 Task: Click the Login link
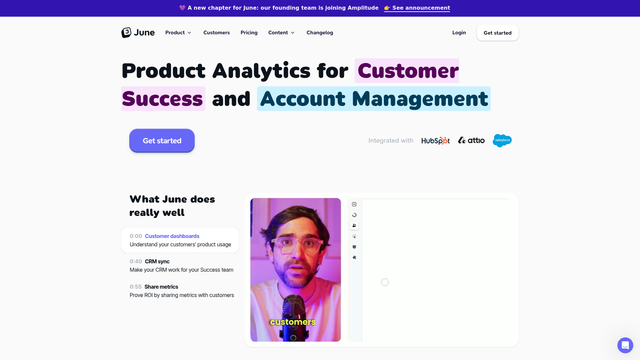(x=459, y=33)
